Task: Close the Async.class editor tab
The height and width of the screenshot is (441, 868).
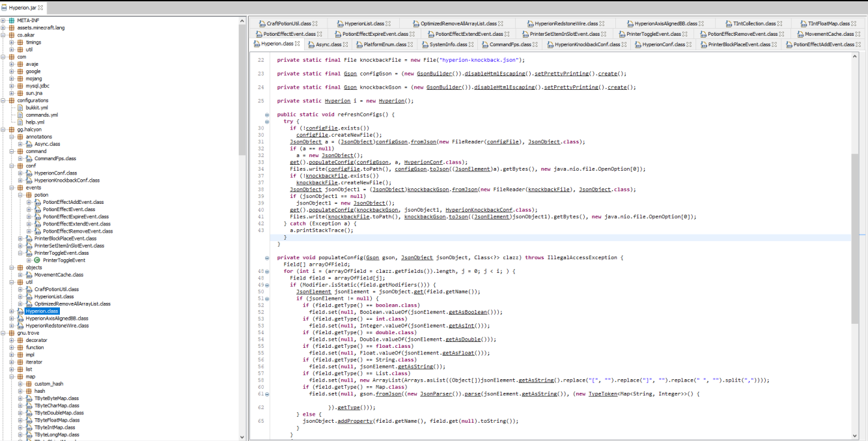Action: 346,44
